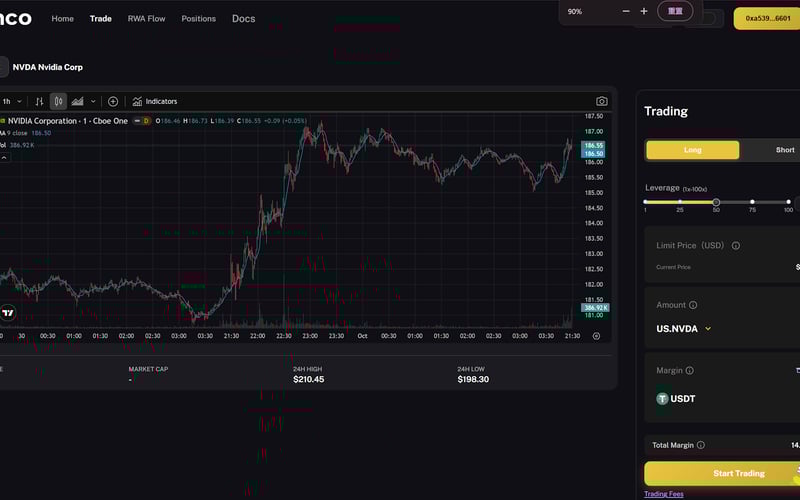800x500 pixels.
Task: Set leverage slider to the 100 mark
Action: pyautogui.click(x=788, y=202)
